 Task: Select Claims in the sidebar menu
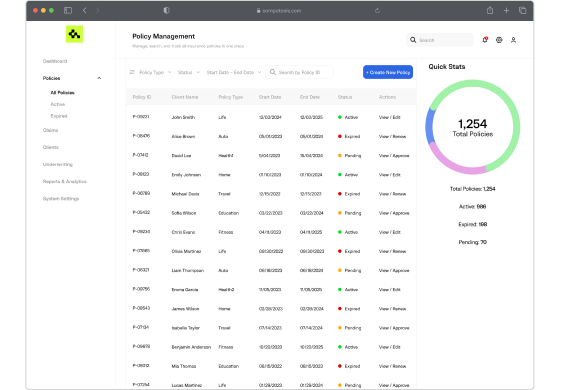coord(50,130)
